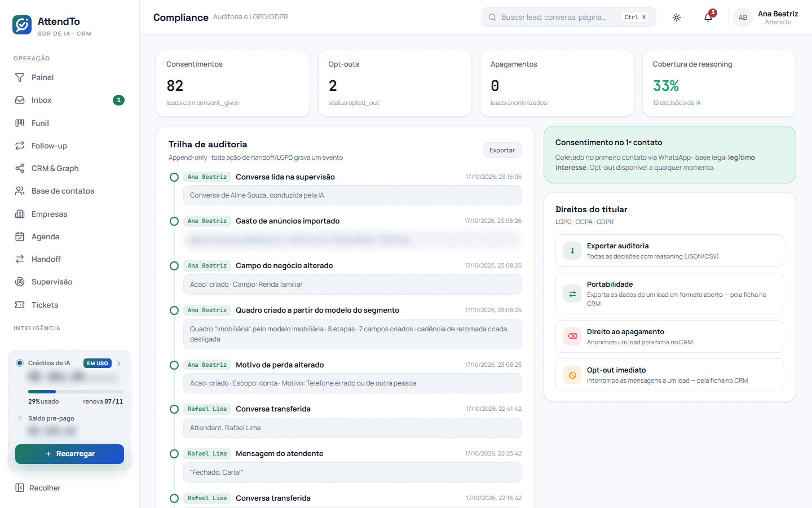Image resolution: width=812 pixels, height=508 pixels.
Task: Click the Handoff swap arrows icon
Action: pyautogui.click(x=20, y=259)
